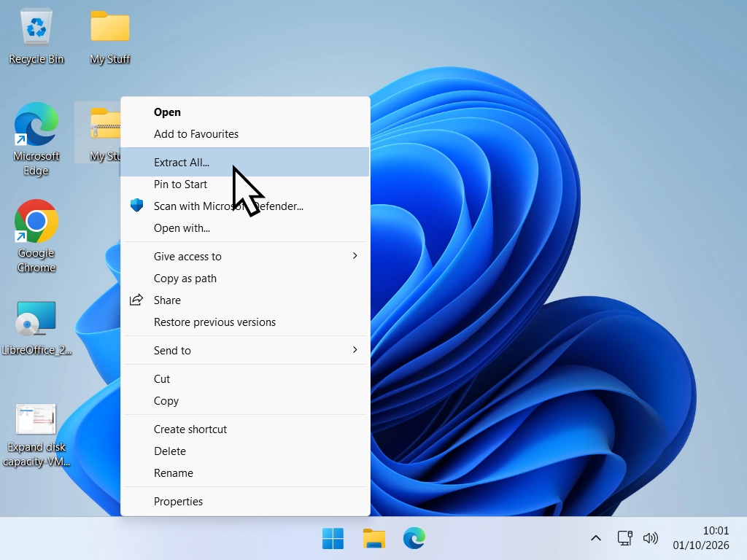The width and height of the screenshot is (747, 560).
Task: Select the Expand disk capacity file thumbnail
Action: (x=36, y=419)
